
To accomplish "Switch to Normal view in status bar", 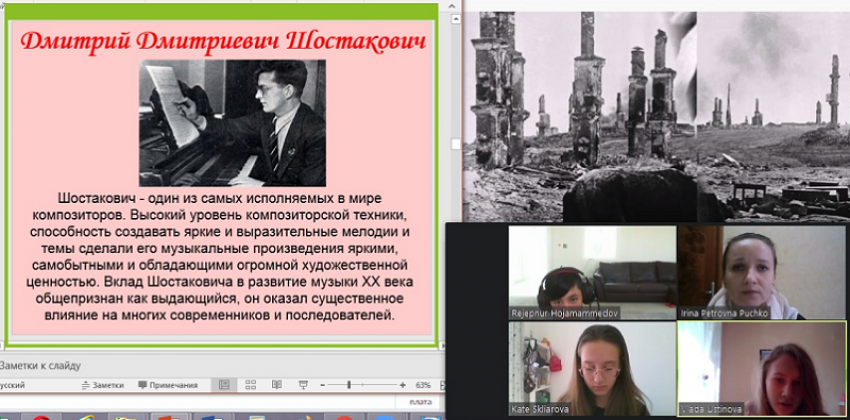I will coord(224,385).
